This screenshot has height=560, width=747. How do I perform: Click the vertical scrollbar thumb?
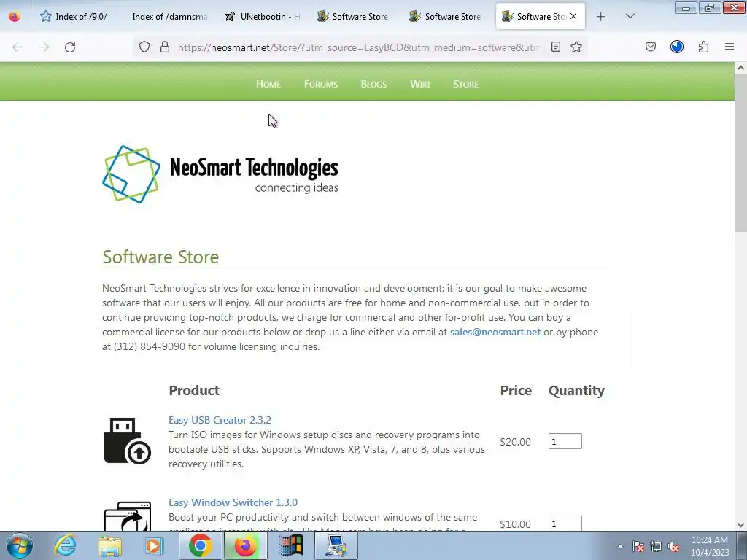(741, 153)
